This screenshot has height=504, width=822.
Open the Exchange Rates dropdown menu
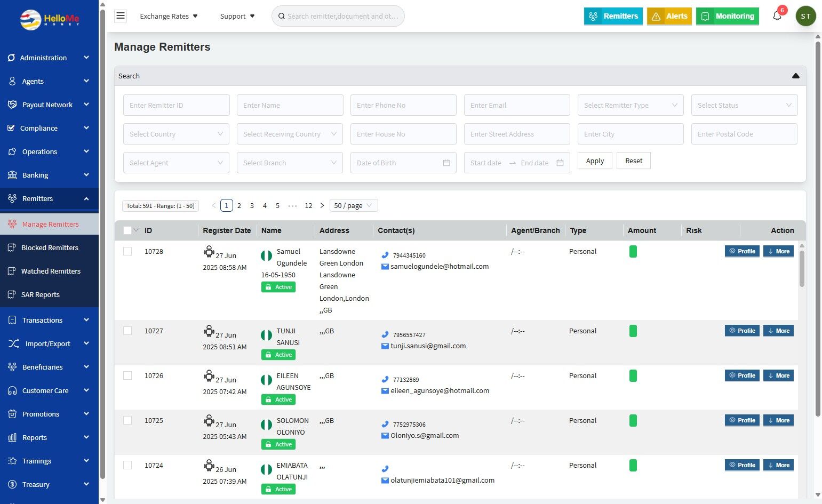click(169, 16)
